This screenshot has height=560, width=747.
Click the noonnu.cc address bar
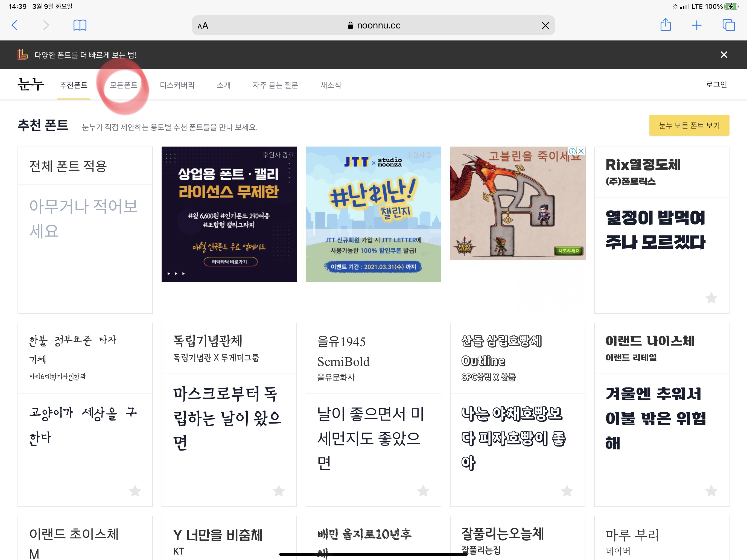coord(373,25)
